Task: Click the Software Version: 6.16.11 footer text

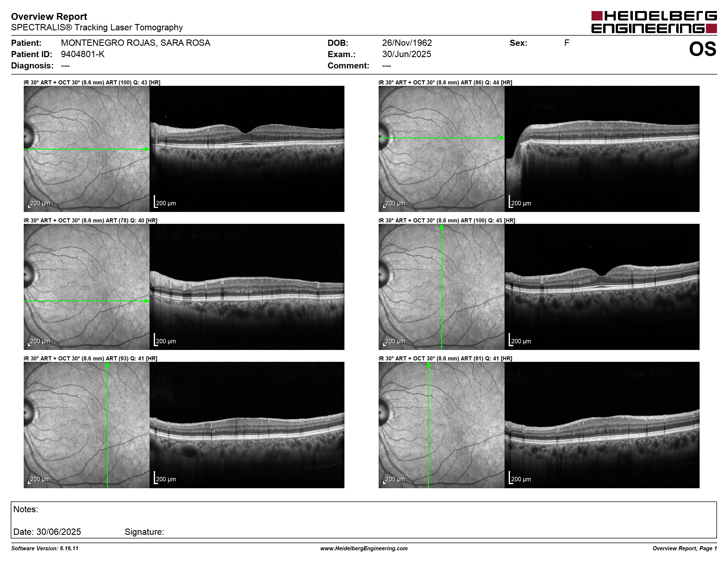Action: (x=45, y=548)
